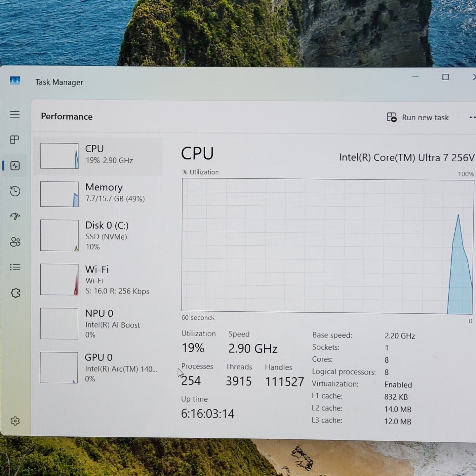Maximize the Task Manager window
The height and width of the screenshot is (476, 476).
[x=445, y=77]
